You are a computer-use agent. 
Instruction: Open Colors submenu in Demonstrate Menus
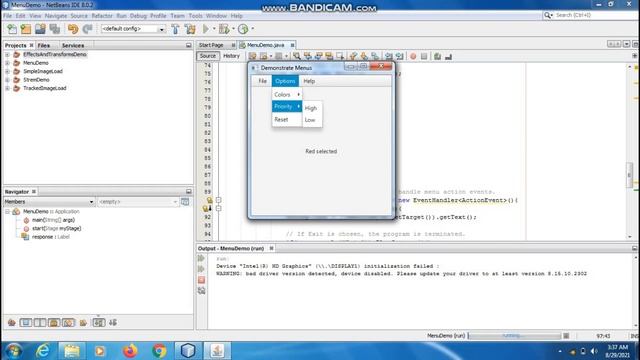(287, 94)
